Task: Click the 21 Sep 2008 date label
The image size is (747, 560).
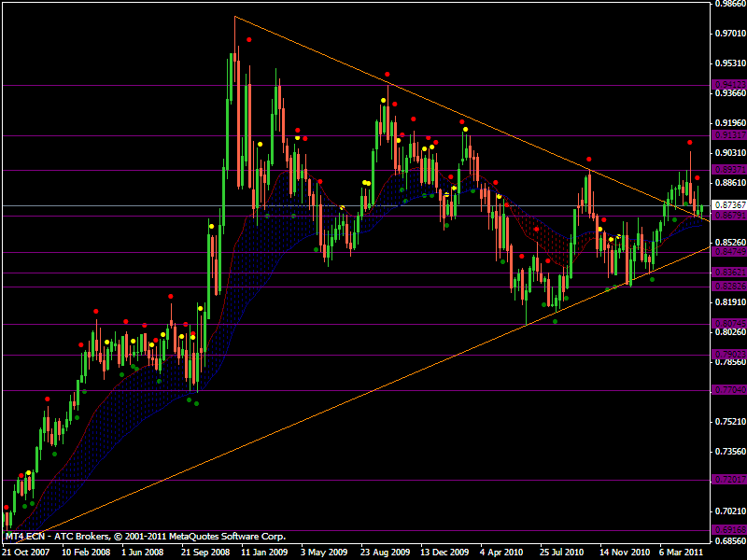Action: (x=205, y=553)
